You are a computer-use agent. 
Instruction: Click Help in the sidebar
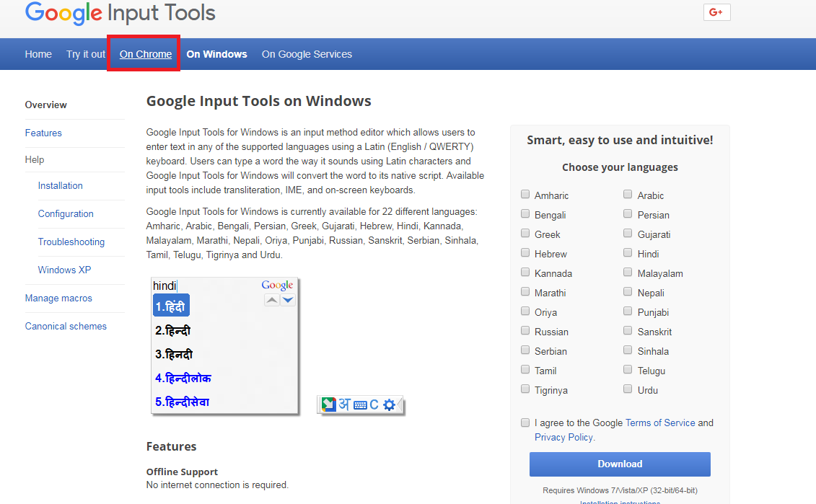[35, 159]
